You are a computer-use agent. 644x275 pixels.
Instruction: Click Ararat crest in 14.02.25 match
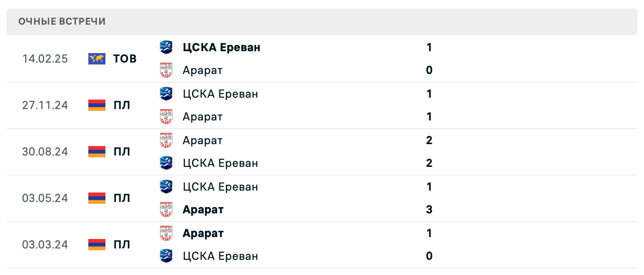pyautogui.click(x=166, y=70)
